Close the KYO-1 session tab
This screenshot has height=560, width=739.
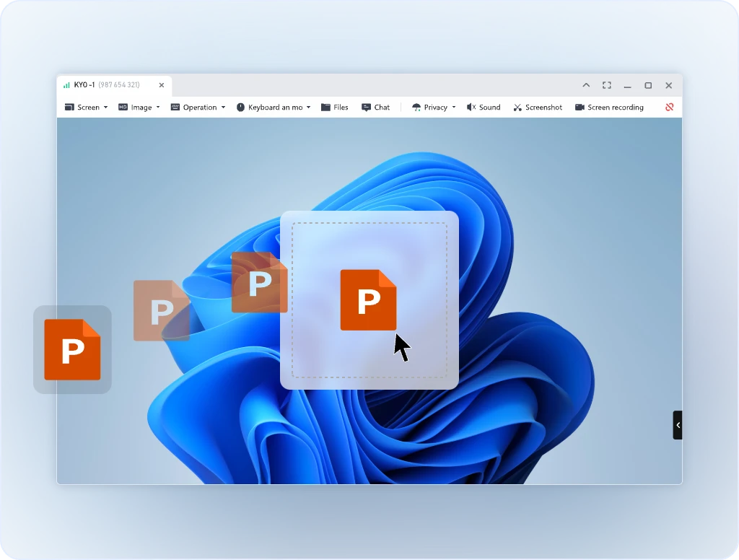coord(162,85)
